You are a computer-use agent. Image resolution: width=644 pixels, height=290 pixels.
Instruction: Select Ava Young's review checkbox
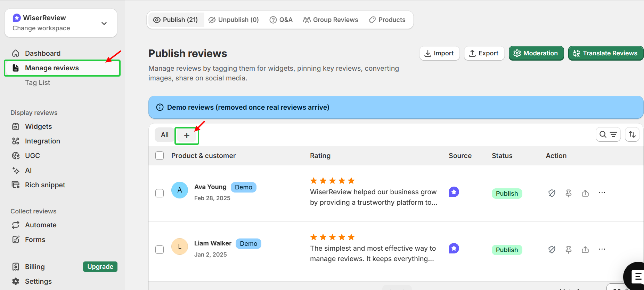[160, 193]
